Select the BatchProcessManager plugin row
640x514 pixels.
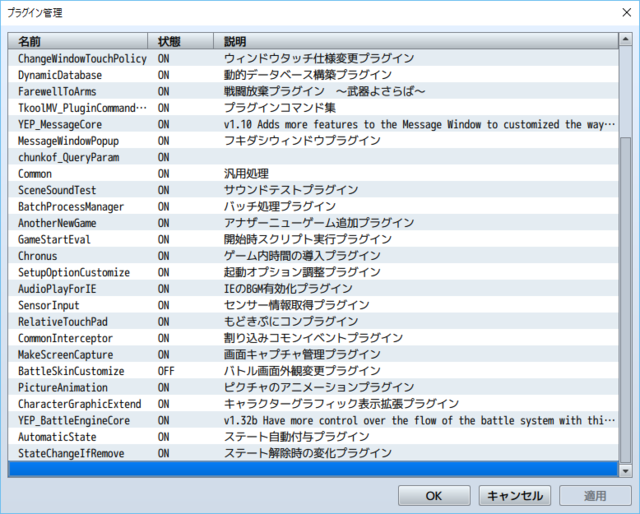[313, 207]
